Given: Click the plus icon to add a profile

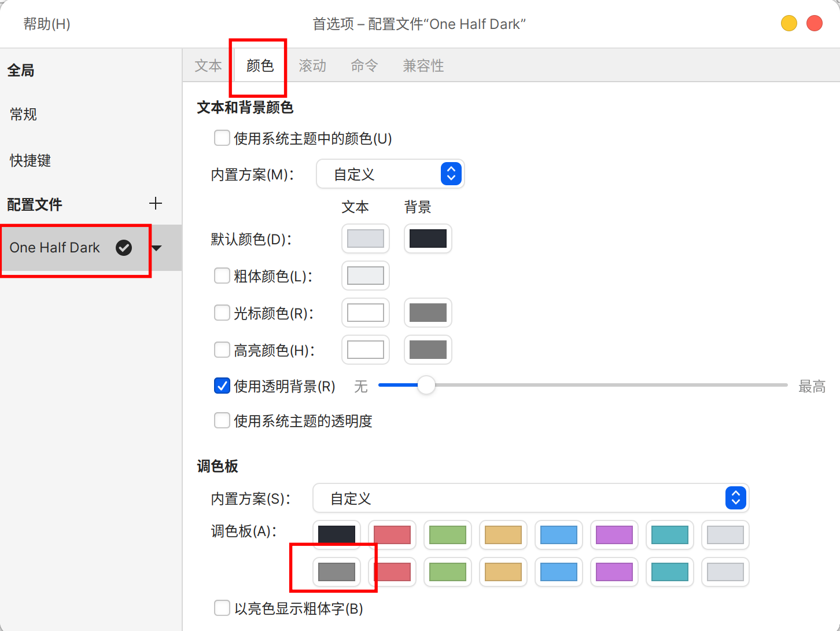Looking at the screenshot, I should [x=156, y=204].
